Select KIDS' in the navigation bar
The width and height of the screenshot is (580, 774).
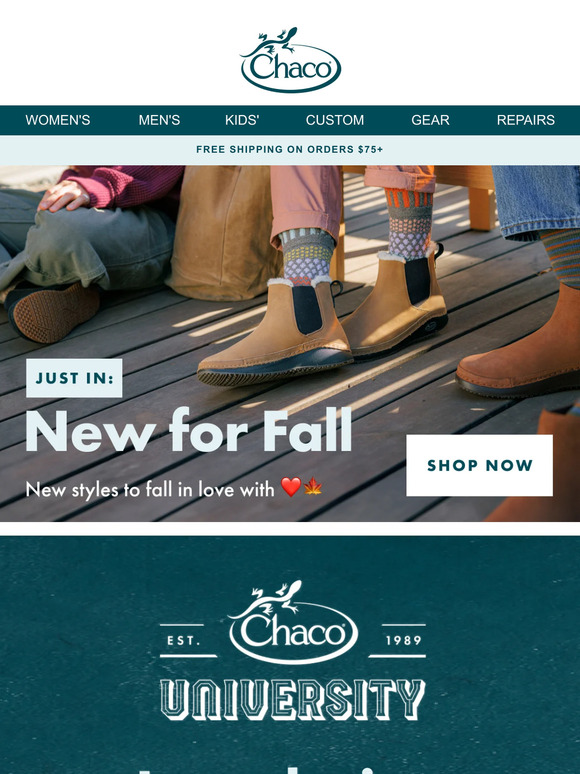tap(242, 120)
